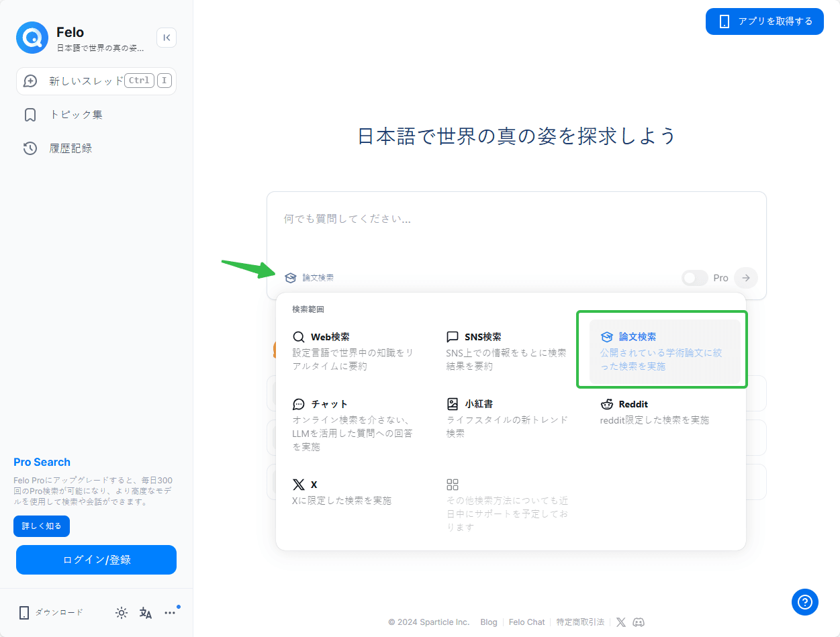This screenshot has width=840, height=637.
Task: Click the アプリを取得する button
Action: tap(764, 21)
